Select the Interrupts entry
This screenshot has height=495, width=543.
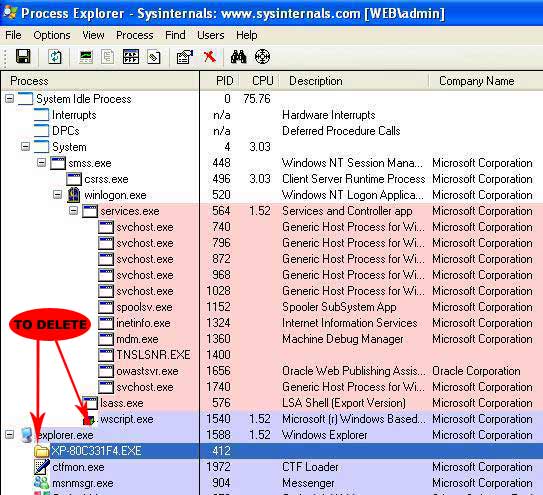(74, 115)
